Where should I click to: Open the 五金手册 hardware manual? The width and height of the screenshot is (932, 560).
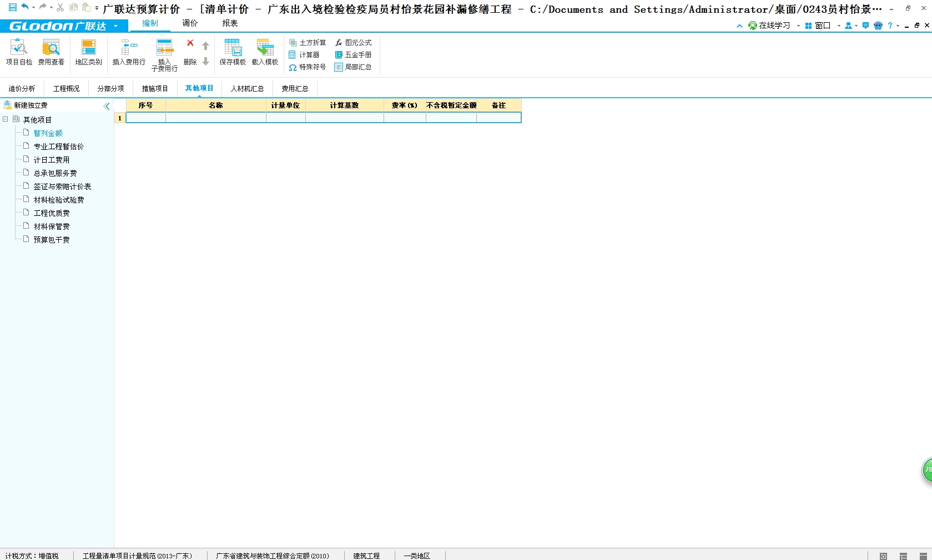click(x=353, y=55)
